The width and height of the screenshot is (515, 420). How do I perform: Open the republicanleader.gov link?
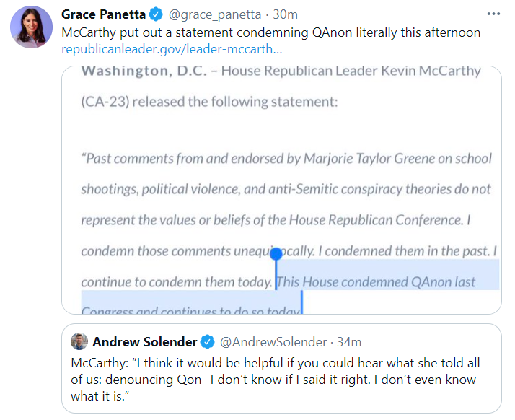tap(172, 50)
